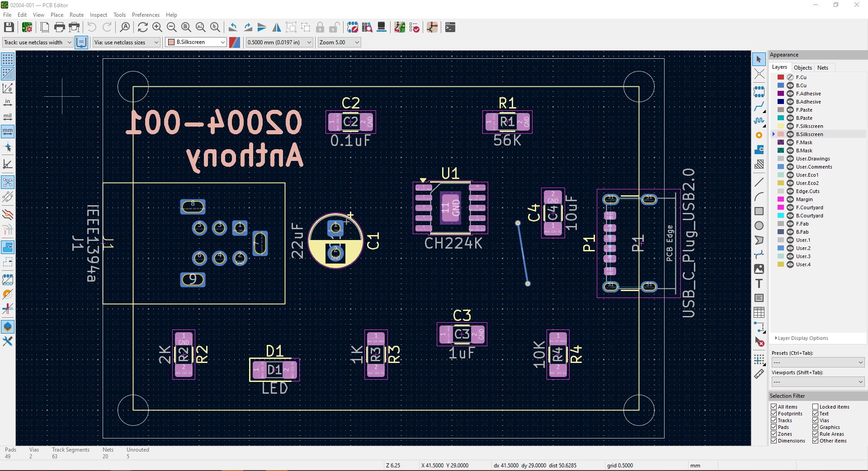Select the Edge.Cuts layer
Viewport: 868px width, 471px height.
(807, 191)
